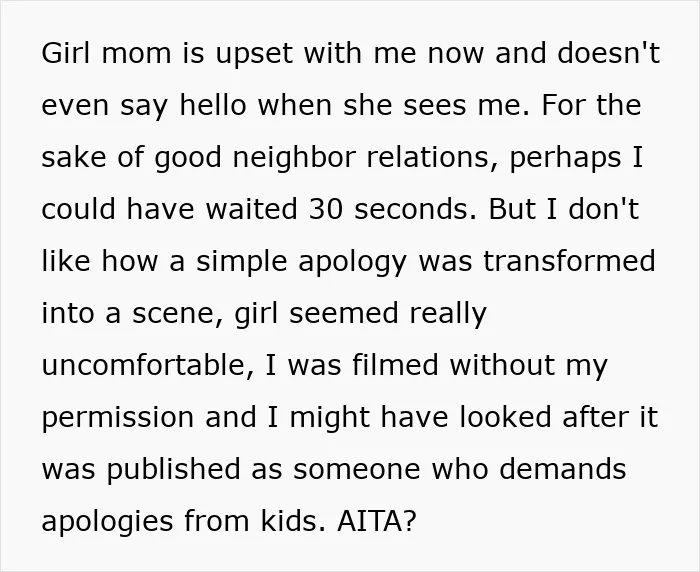Click the word "demands" near the end
This screenshot has height=572, width=700.
(x=562, y=469)
